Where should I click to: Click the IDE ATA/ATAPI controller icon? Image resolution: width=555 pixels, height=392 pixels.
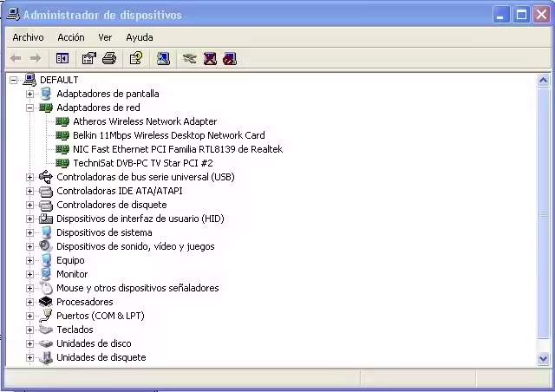point(46,191)
